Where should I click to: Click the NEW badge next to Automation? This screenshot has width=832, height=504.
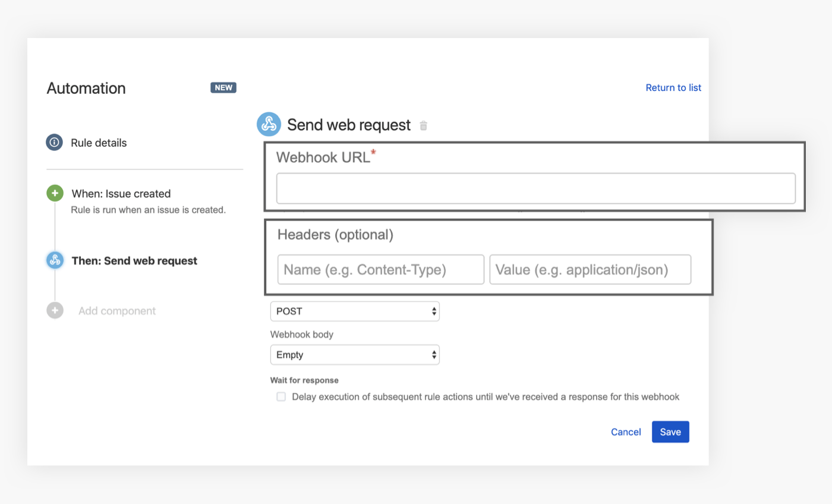223,88
